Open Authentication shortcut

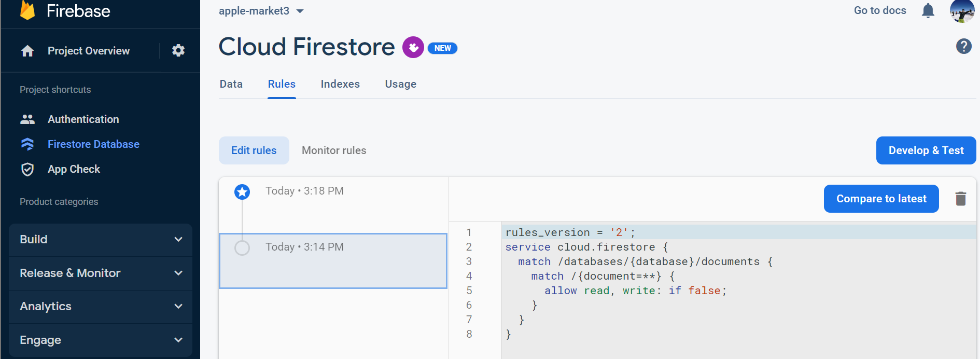coord(83,119)
